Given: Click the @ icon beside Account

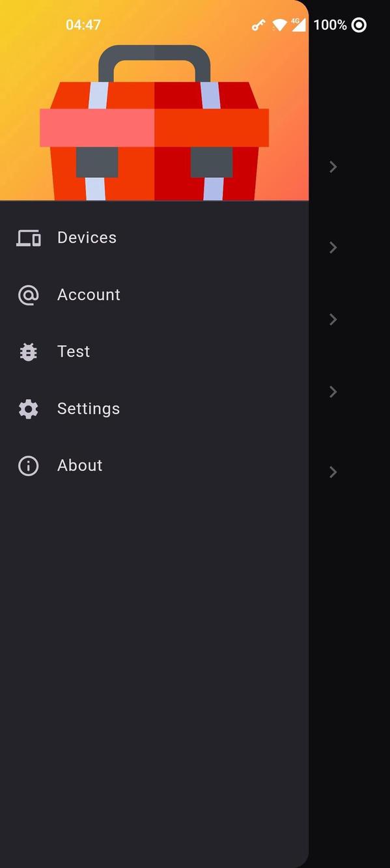Looking at the screenshot, I should pyautogui.click(x=28, y=295).
